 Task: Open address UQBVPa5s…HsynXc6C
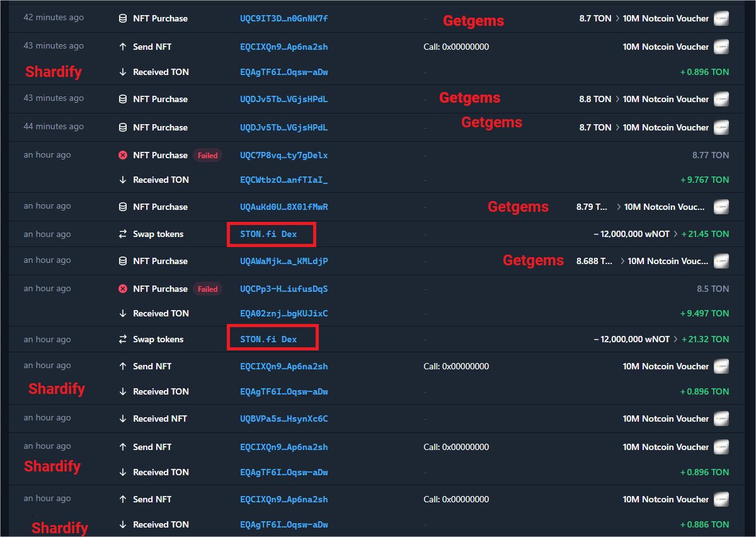(283, 419)
